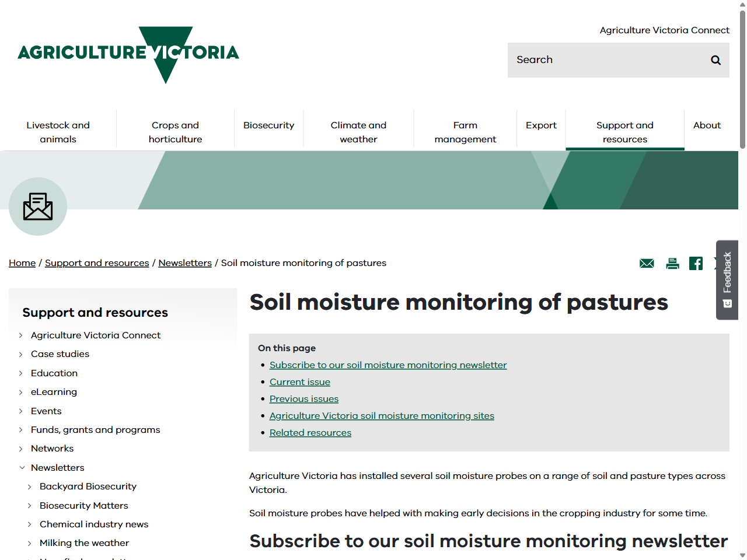This screenshot has height=560, width=747.
Task: Open Export menu item
Action: [x=541, y=125]
